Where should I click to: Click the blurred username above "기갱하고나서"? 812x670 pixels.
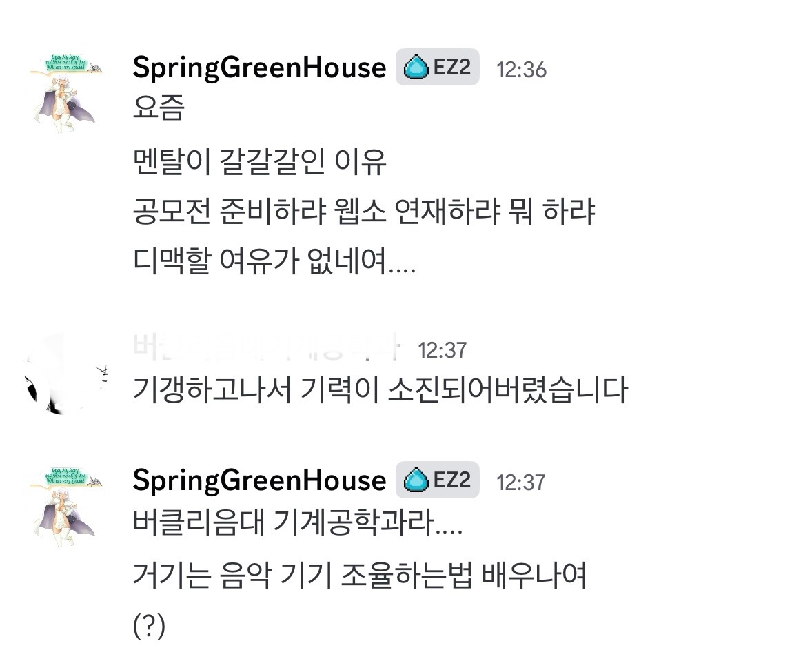point(266,349)
